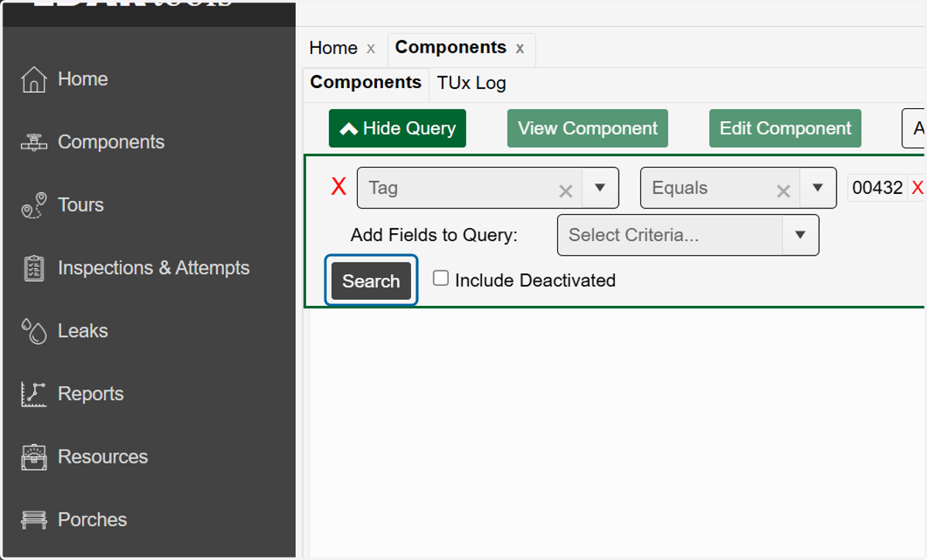Click the 00432 tag value field
The height and width of the screenshot is (560, 927).
pyautogui.click(x=878, y=188)
